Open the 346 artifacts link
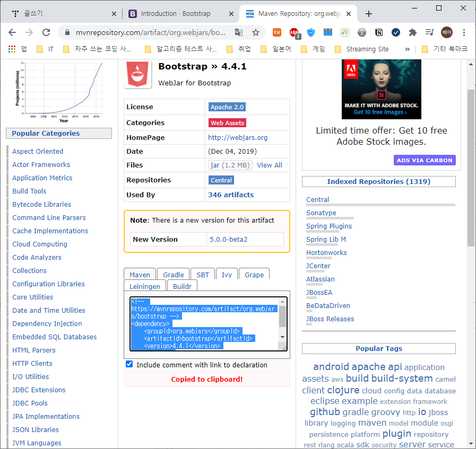This screenshot has width=476, height=449. coord(231,195)
